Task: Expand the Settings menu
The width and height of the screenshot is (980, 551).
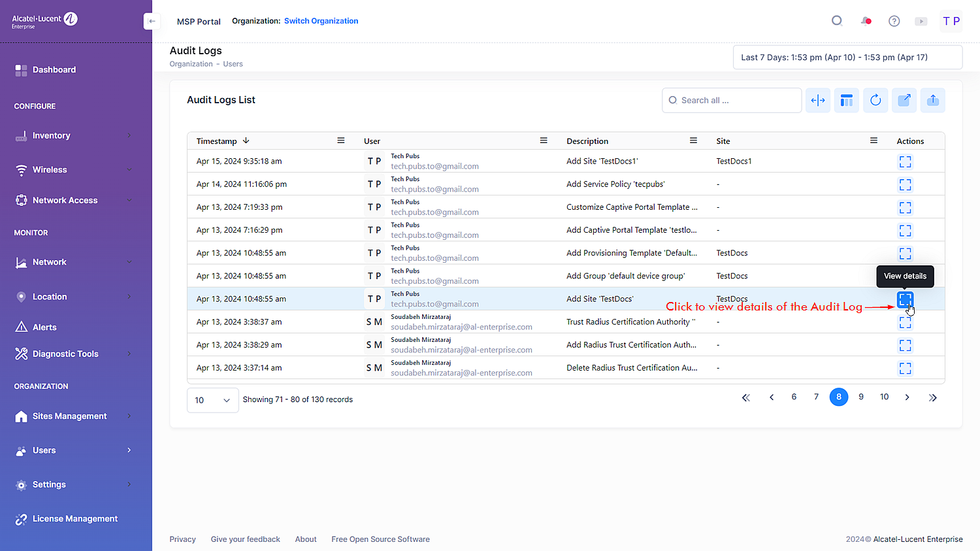Action: [73, 485]
